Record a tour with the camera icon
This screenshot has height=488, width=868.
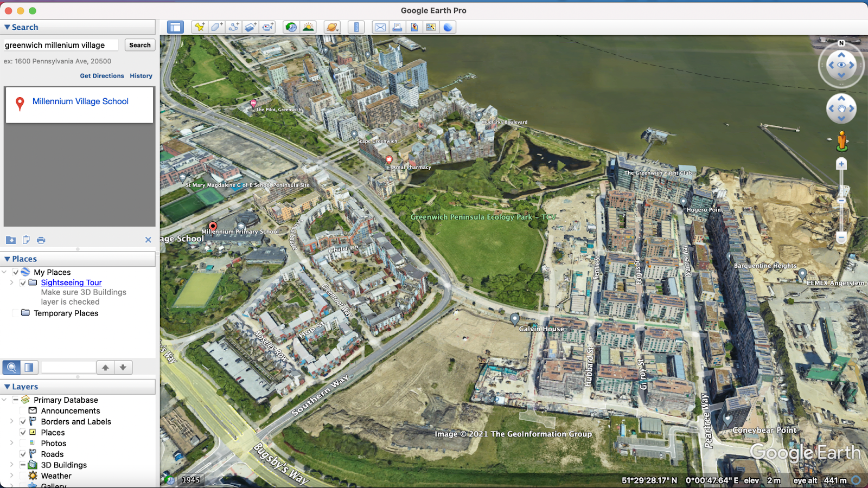pyautogui.click(x=267, y=27)
